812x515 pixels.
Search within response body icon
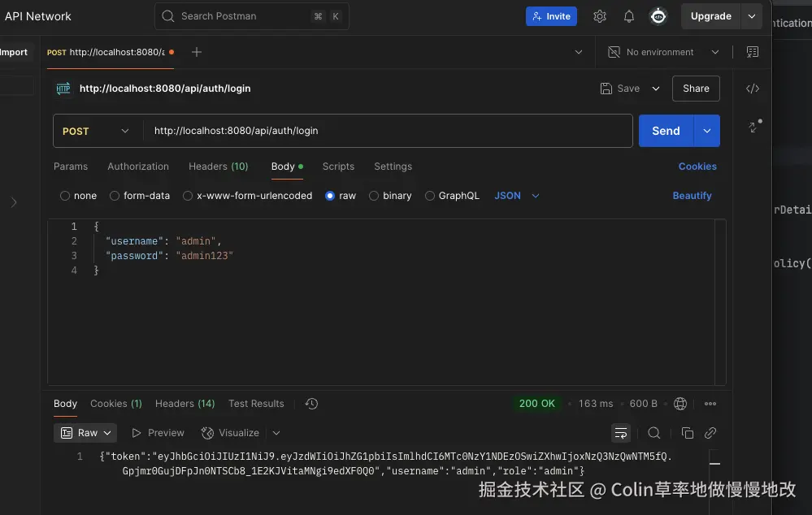tap(654, 433)
